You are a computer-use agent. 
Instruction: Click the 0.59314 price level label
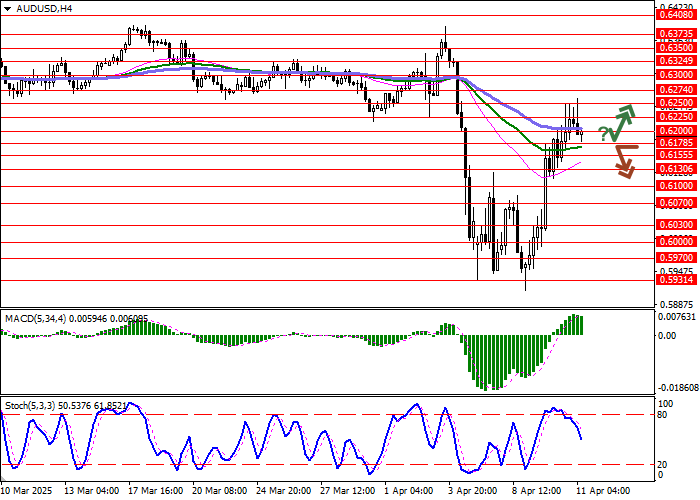(x=675, y=280)
